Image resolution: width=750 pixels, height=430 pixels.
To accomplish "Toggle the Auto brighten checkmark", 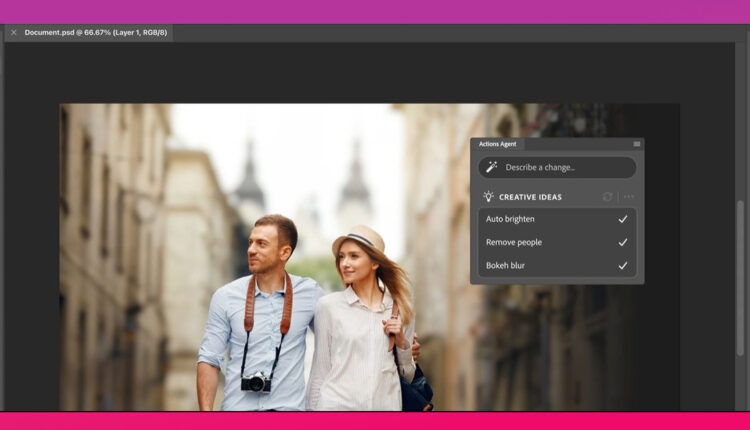I will (x=622, y=219).
